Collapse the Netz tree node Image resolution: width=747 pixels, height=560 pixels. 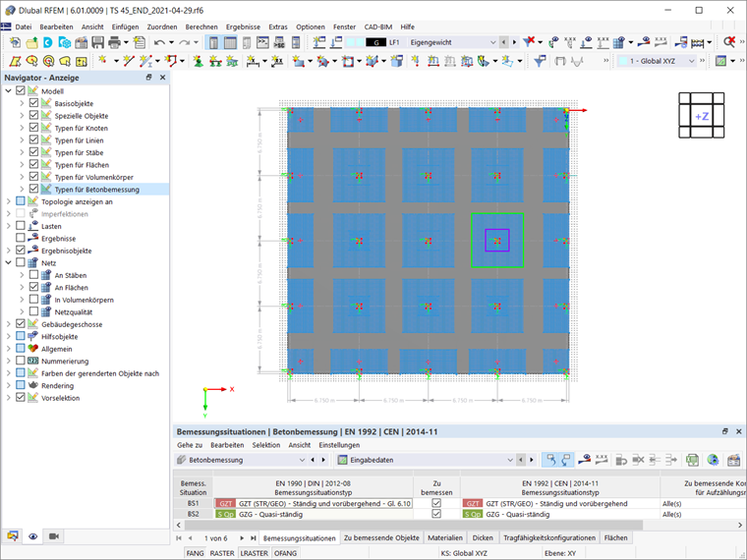pyautogui.click(x=8, y=262)
